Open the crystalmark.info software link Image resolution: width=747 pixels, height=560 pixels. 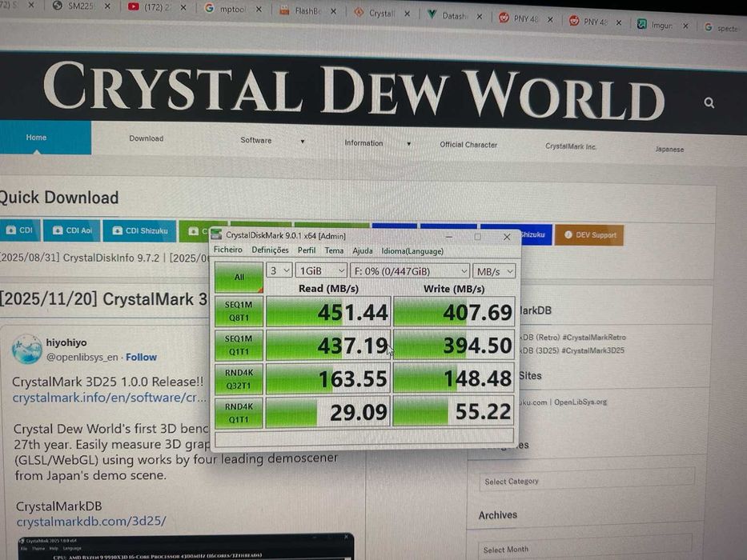click(109, 398)
